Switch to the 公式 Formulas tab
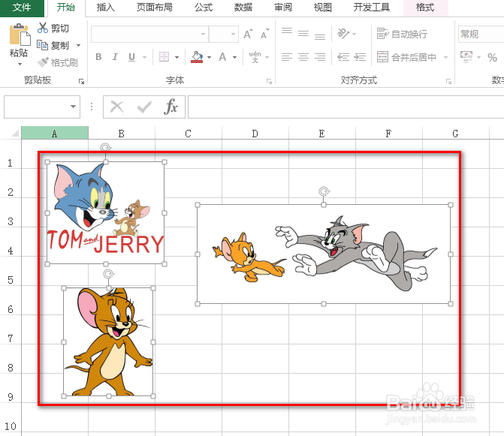The image size is (504, 436). tap(204, 7)
